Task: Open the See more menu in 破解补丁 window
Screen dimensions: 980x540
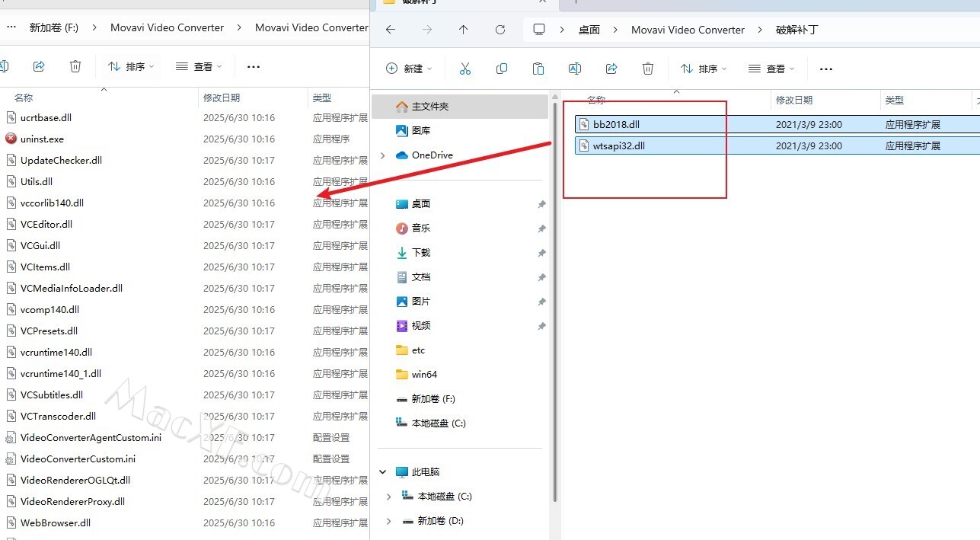Action: (x=826, y=69)
